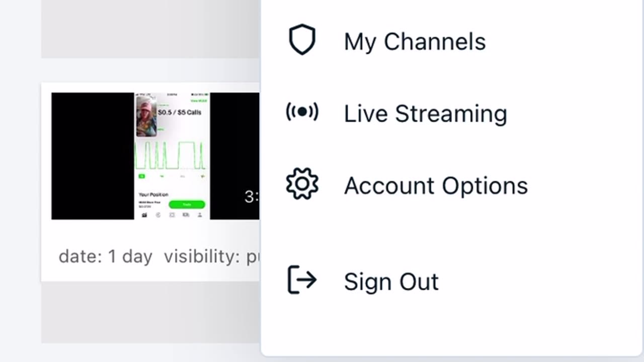Open the My Channels menu entry
The width and height of the screenshot is (644, 362).
[x=415, y=41]
